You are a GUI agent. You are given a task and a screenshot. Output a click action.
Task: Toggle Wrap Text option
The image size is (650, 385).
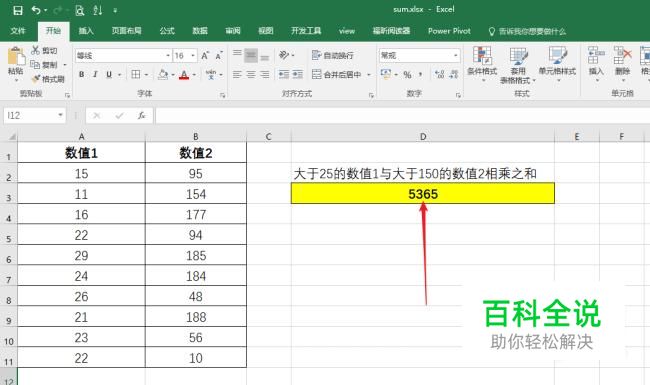[333, 55]
